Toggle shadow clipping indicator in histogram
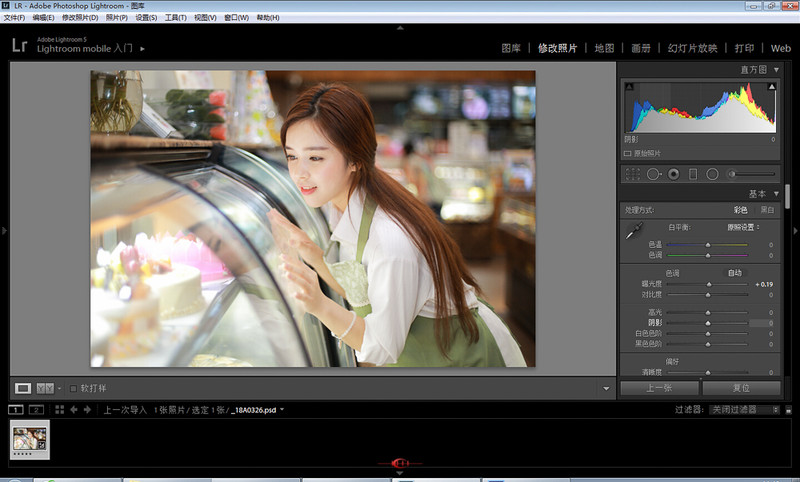Image resolution: width=800 pixels, height=482 pixels. pos(629,87)
